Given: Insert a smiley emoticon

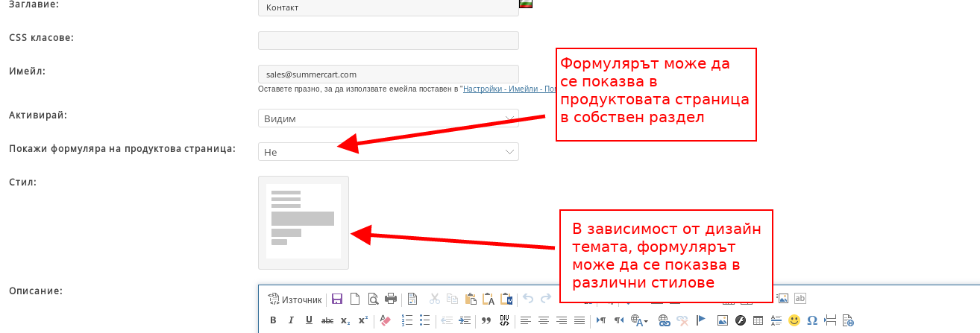Looking at the screenshot, I should coord(794,320).
